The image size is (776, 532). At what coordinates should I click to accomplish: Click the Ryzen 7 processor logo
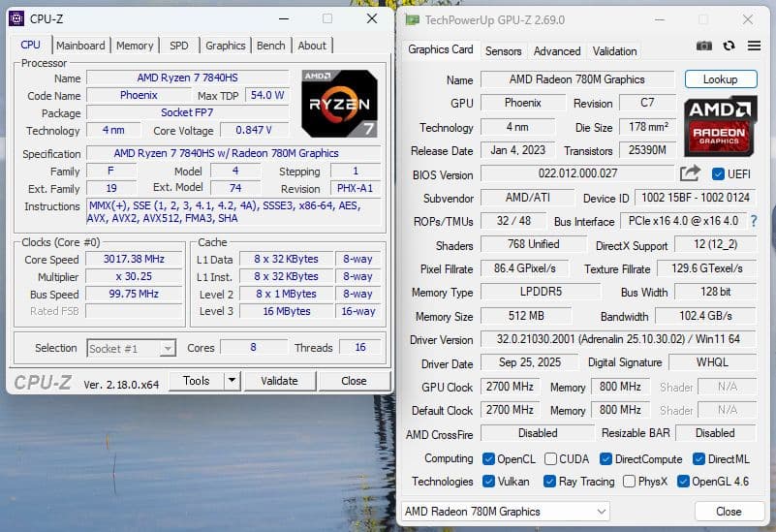coord(339,104)
